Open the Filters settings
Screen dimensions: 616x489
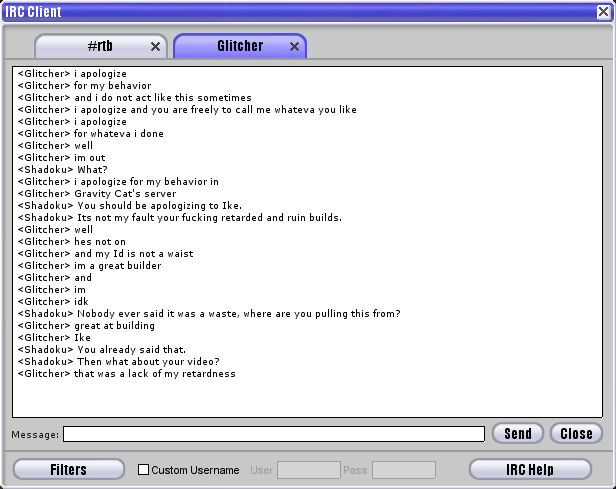click(69, 469)
